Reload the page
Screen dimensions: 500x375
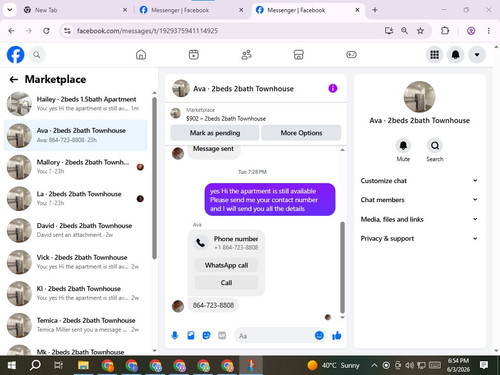tap(46, 31)
